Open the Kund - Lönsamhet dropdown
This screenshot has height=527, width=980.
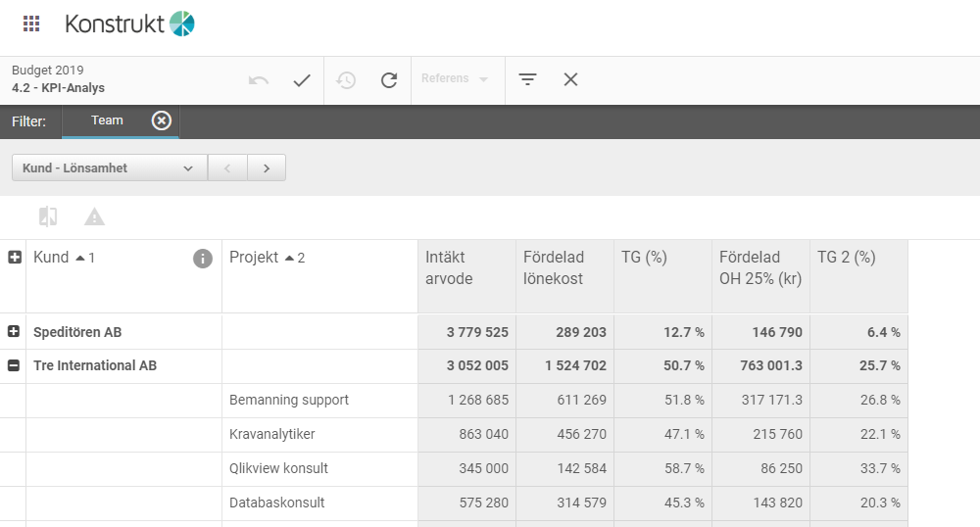(x=110, y=168)
